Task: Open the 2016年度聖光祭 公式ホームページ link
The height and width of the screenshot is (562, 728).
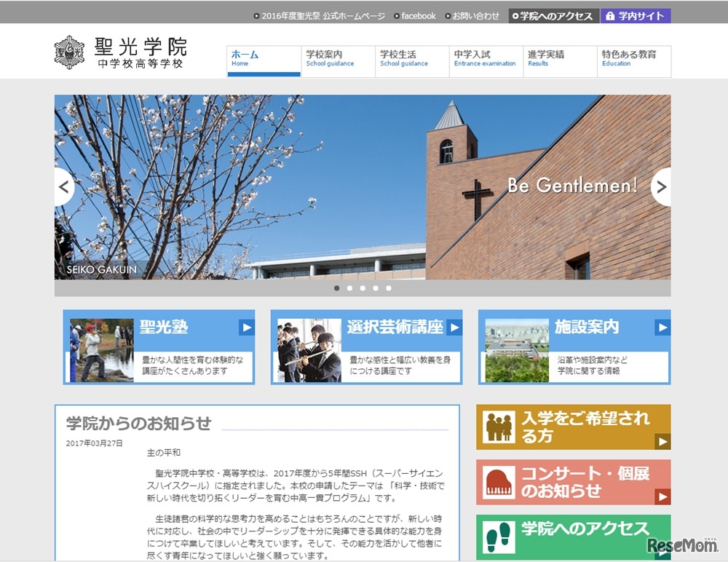Action: (320, 15)
